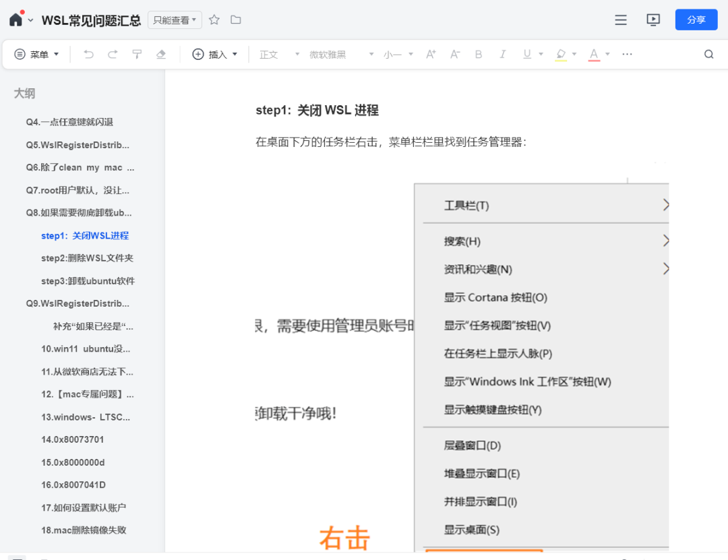Click 层叠窗口(D) menu entry

pyautogui.click(x=472, y=445)
